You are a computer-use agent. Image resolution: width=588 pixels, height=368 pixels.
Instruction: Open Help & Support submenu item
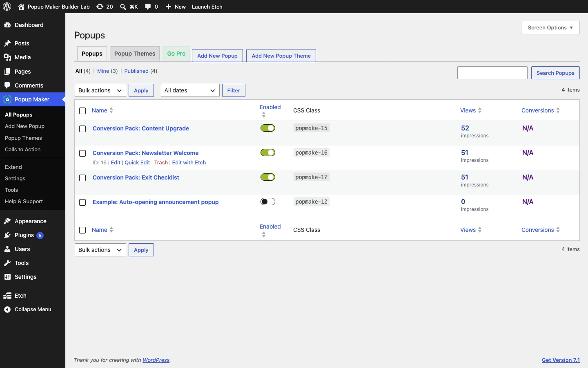click(x=33, y=202)
